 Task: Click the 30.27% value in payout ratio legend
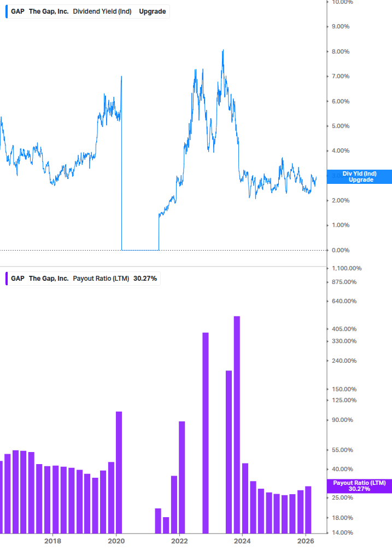point(145,279)
